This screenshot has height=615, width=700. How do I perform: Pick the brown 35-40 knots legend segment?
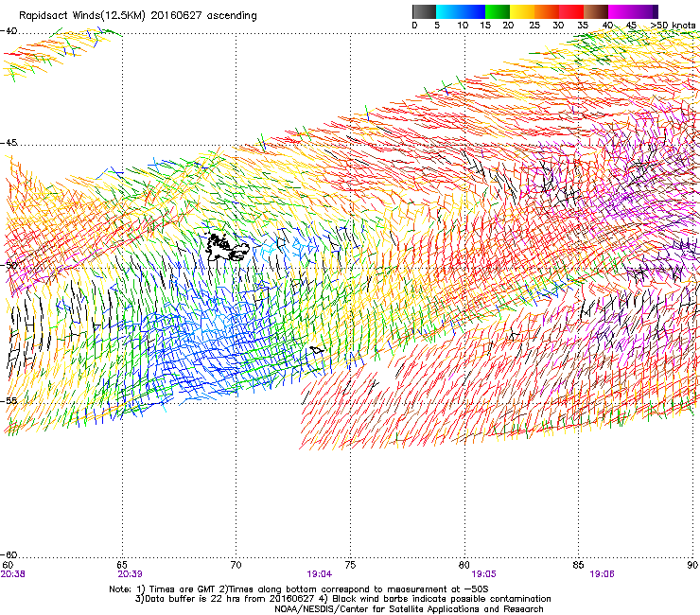[596, 11]
